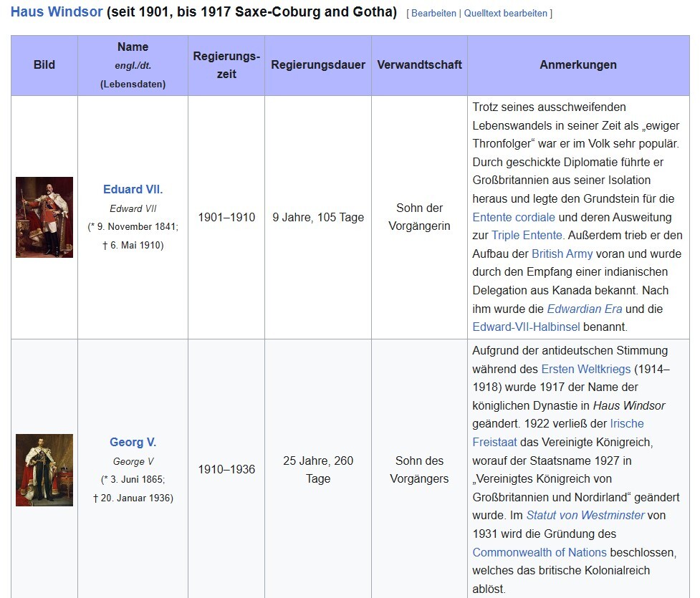
Task: Click the Verwandtschaft column header
Action: (419, 65)
